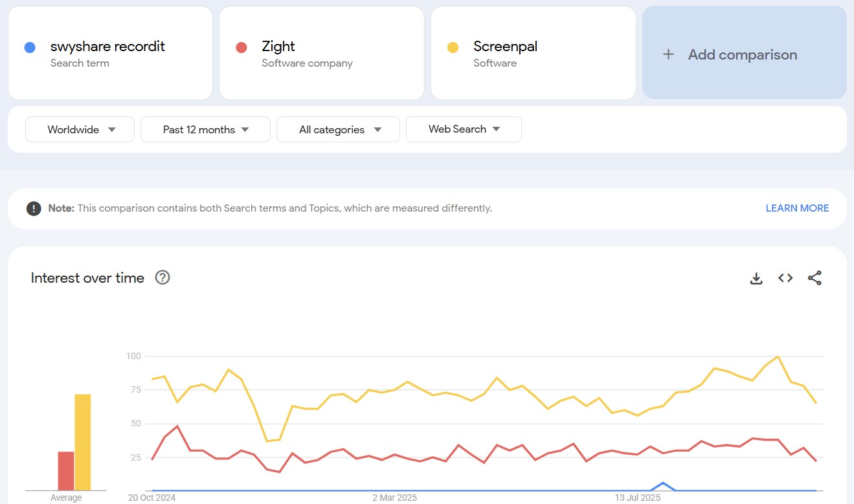Open the Interest over time help icon
Image resolution: width=854 pixels, height=504 pixels.
163,278
